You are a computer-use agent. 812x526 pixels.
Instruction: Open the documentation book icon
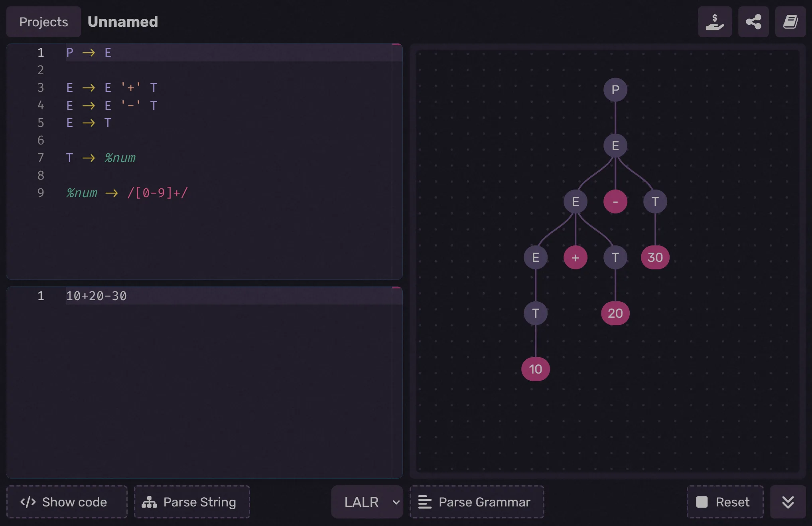tap(790, 22)
